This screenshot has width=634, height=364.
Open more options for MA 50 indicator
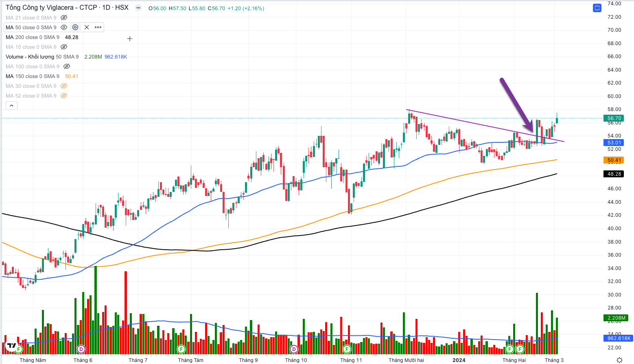(x=98, y=27)
